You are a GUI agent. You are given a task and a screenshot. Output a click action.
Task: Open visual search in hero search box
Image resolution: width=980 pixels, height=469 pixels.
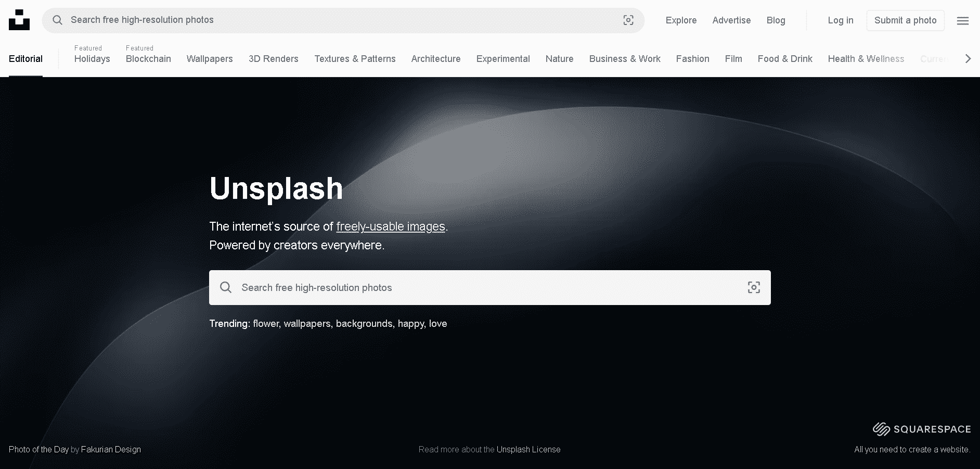pos(754,287)
